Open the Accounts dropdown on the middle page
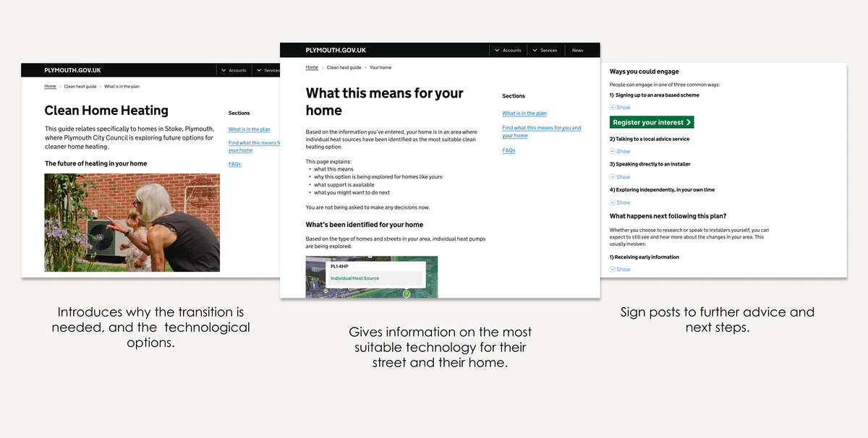This screenshot has width=868, height=438. (508, 51)
